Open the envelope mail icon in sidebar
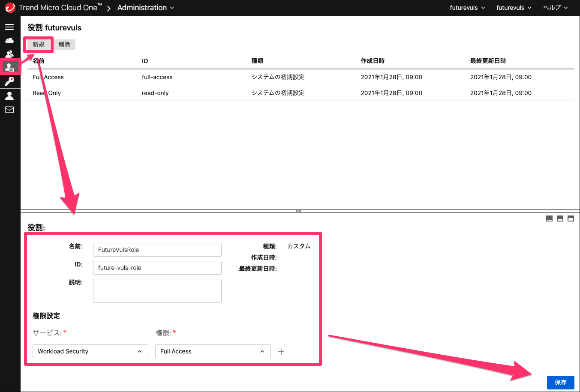 coord(9,110)
